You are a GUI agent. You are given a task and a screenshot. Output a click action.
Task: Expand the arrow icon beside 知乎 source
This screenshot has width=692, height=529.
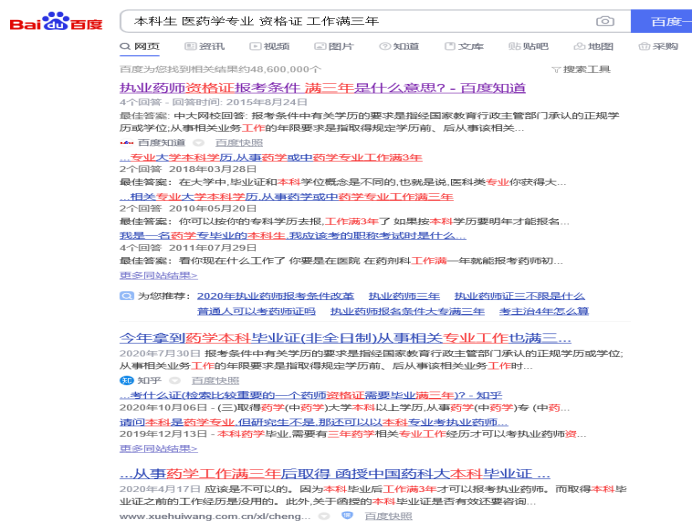175,380
